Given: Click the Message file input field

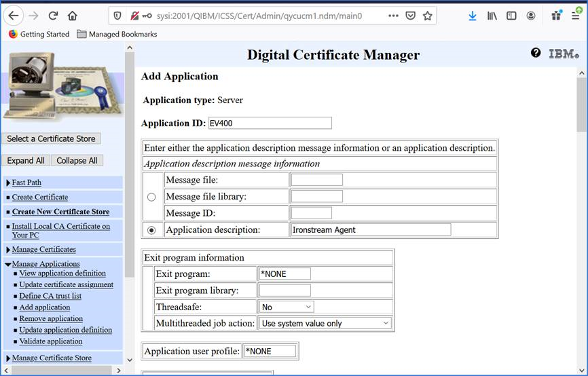Looking at the screenshot, I should coord(317,180).
